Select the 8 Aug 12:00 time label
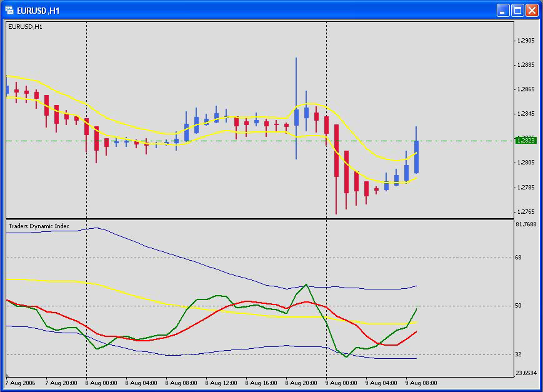This screenshot has width=543, height=392. pos(224,383)
